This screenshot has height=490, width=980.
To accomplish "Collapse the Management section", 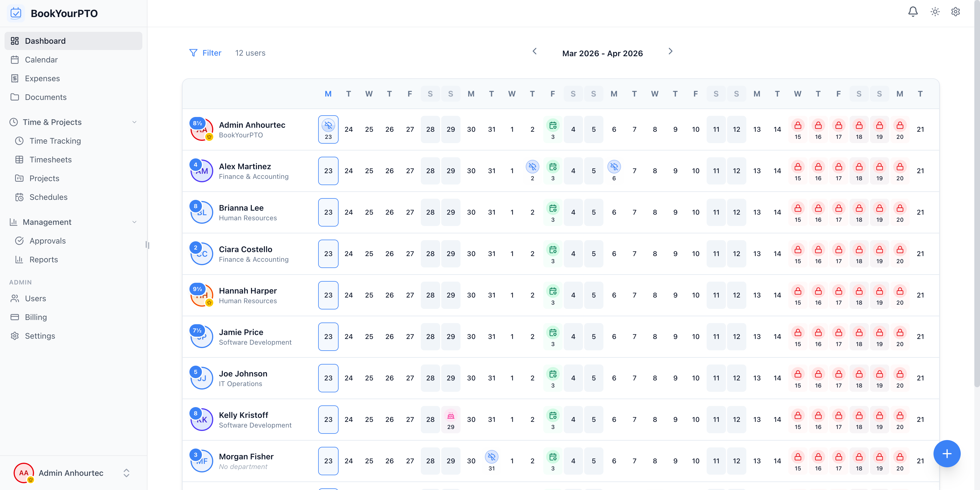I will point(134,222).
